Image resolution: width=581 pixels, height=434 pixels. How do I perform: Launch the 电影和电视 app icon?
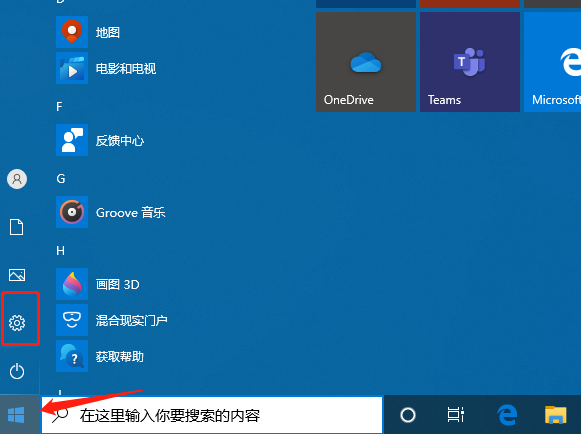tap(72, 68)
